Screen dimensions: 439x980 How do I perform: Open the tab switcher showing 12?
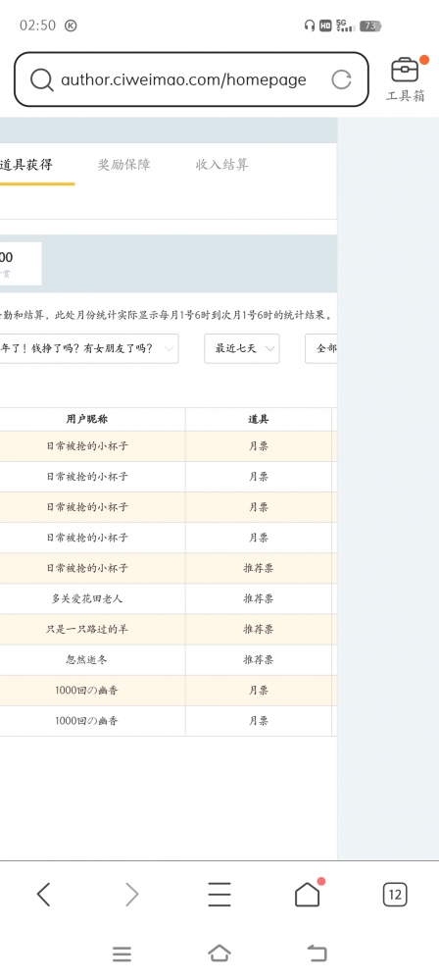395,895
